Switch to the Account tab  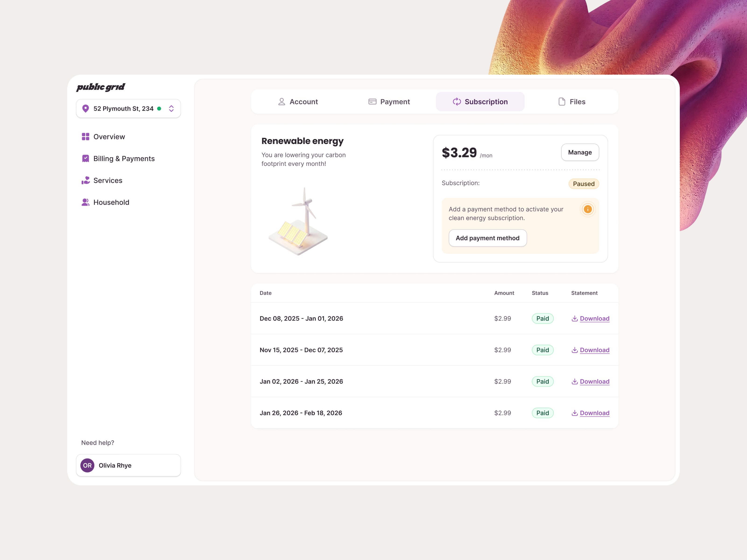(298, 101)
